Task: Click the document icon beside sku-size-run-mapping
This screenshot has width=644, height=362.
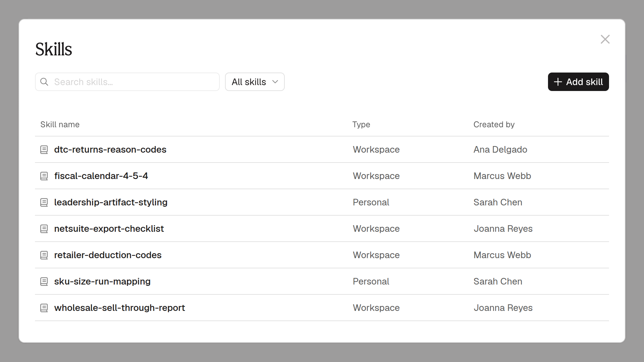Action: point(44,282)
